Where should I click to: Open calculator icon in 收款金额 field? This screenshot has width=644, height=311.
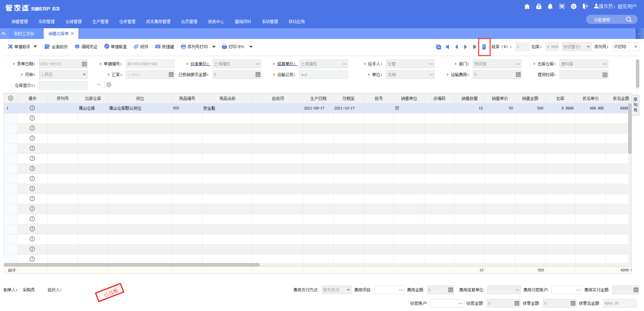[x=517, y=303]
